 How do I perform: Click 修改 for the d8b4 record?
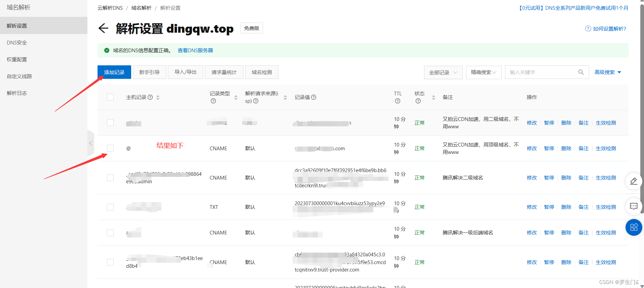(x=532, y=262)
